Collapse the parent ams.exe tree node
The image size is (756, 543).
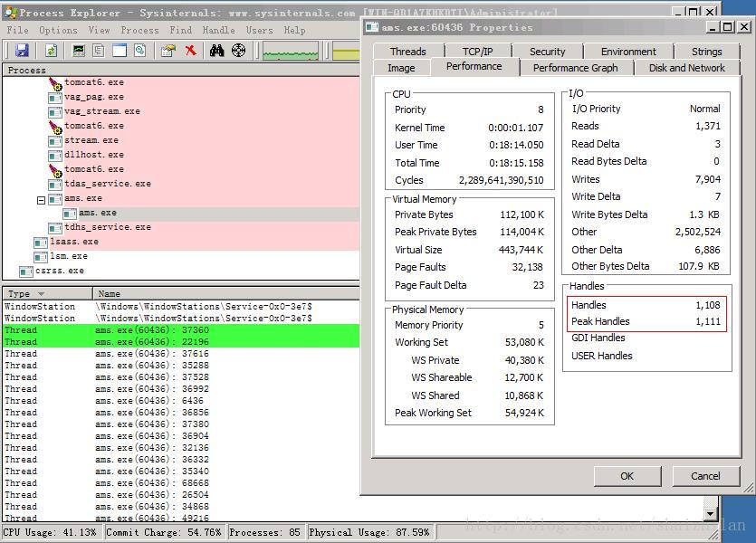click(x=41, y=199)
